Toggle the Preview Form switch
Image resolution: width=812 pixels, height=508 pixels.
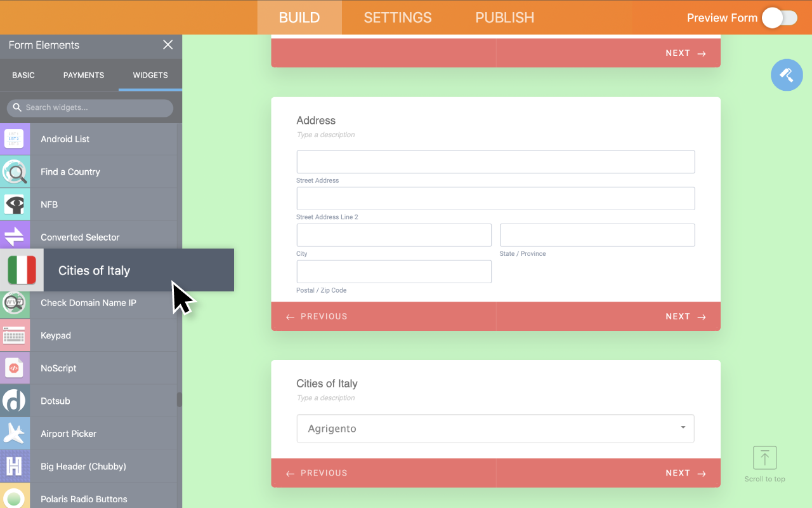[779, 18]
